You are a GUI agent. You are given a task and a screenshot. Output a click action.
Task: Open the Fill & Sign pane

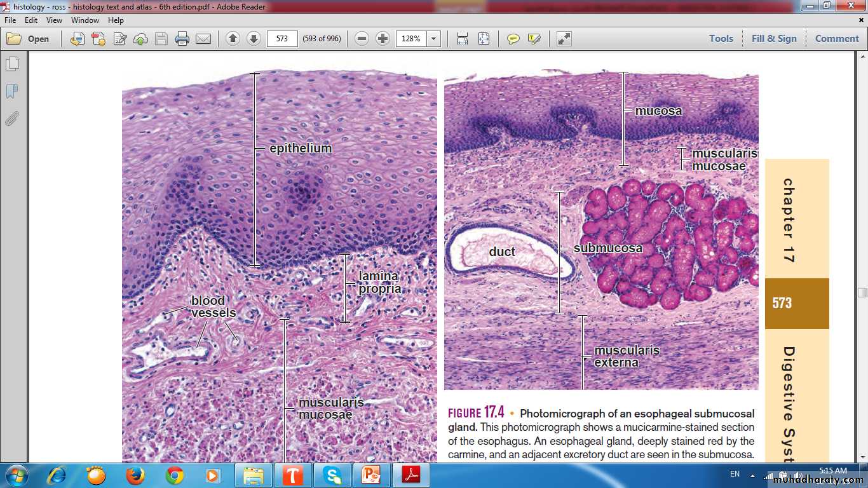pos(774,39)
